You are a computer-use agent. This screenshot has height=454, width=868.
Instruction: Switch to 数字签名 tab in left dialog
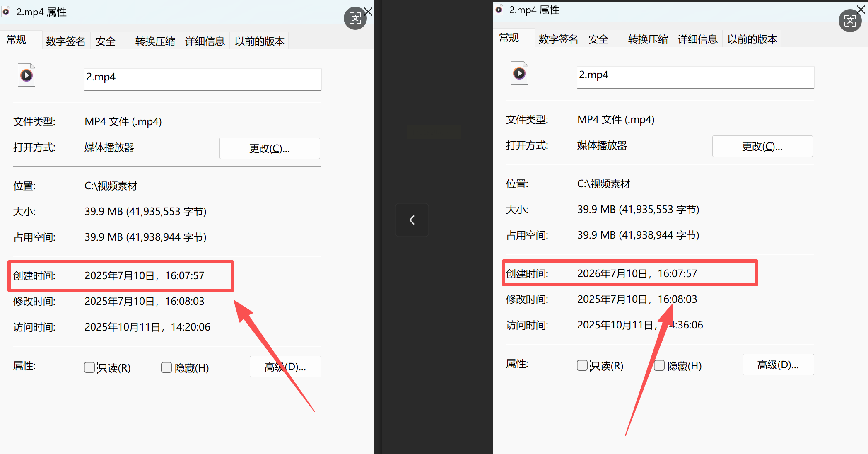[x=65, y=41]
